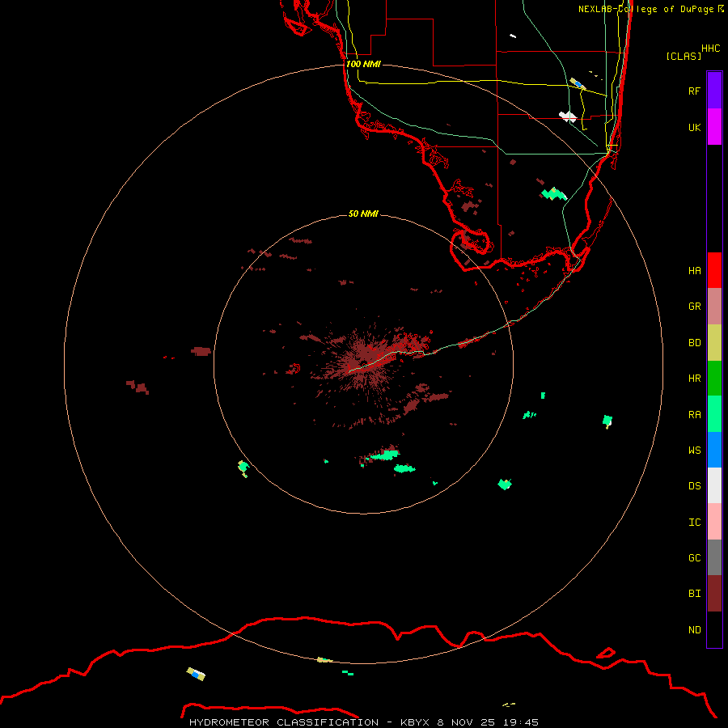Click the RA legend label
Image resolution: width=728 pixels, height=728 pixels.
click(694, 414)
